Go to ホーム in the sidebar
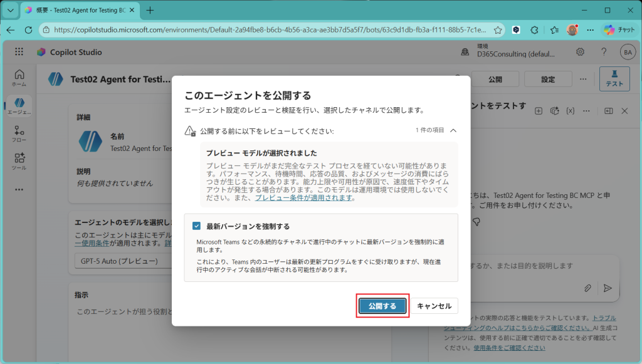Viewport: 642px width, 364px height. [19, 78]
